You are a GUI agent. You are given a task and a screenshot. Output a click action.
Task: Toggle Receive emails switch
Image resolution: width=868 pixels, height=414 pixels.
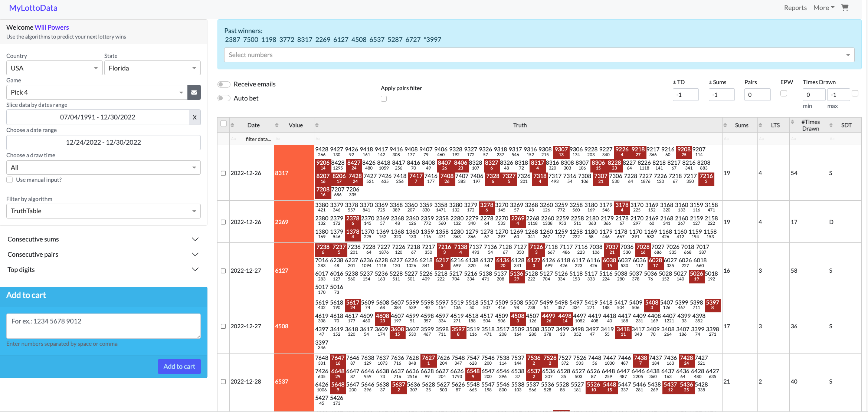pyautogui.click(x=224, y=84)
